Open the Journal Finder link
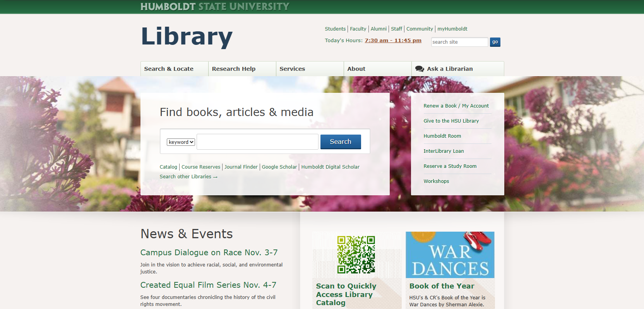The width and height of the screenshot is (644, 309). coord(241,167)
